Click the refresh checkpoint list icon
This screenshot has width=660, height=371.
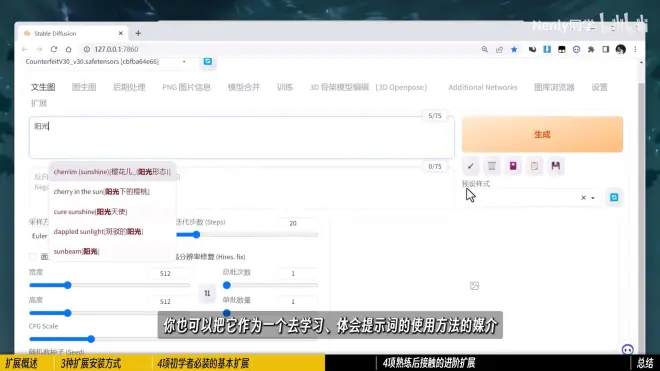(208, 61)
